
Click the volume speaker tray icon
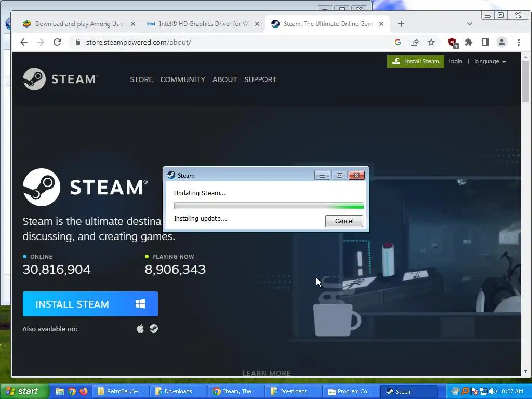click(493, 391)
